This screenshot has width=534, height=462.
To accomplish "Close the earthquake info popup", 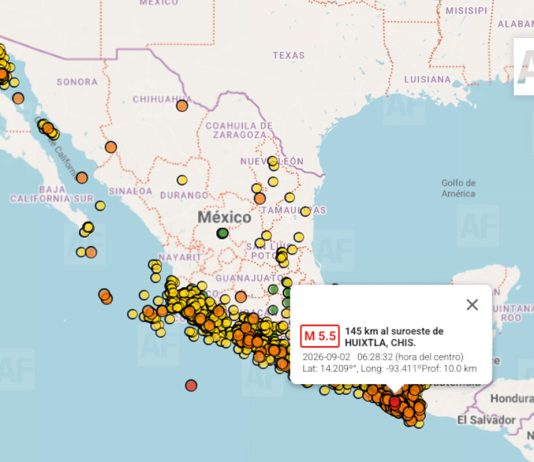I will (472, 305).
